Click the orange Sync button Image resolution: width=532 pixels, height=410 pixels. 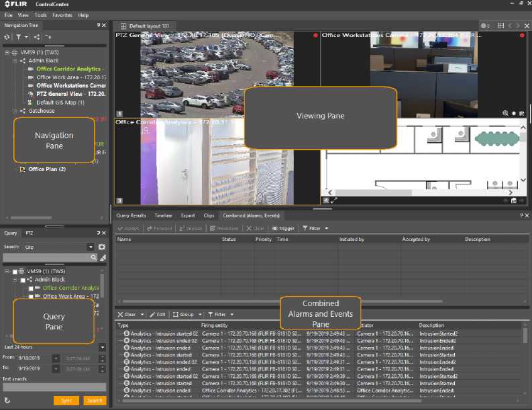point(66,401)
